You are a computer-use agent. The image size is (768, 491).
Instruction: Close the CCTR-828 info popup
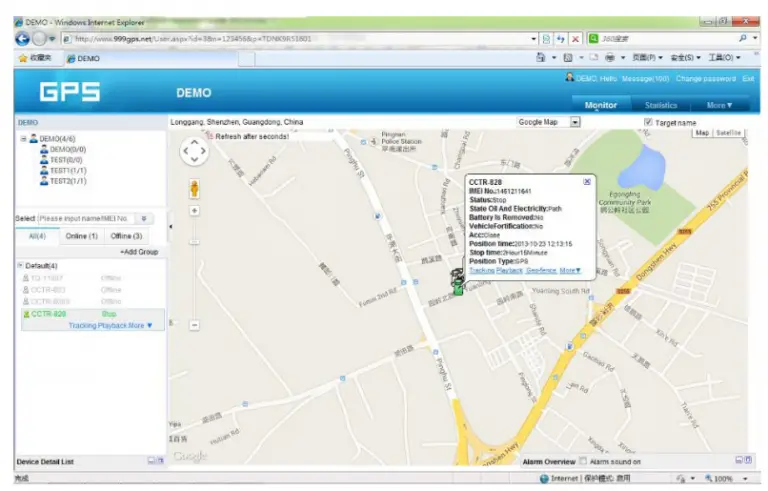point(587,182)
